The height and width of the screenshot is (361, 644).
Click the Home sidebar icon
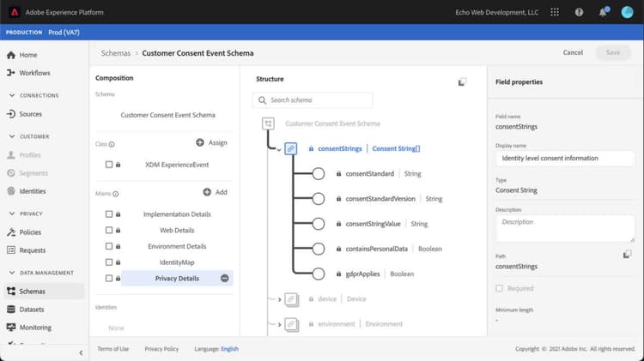(x=11, y=55)
